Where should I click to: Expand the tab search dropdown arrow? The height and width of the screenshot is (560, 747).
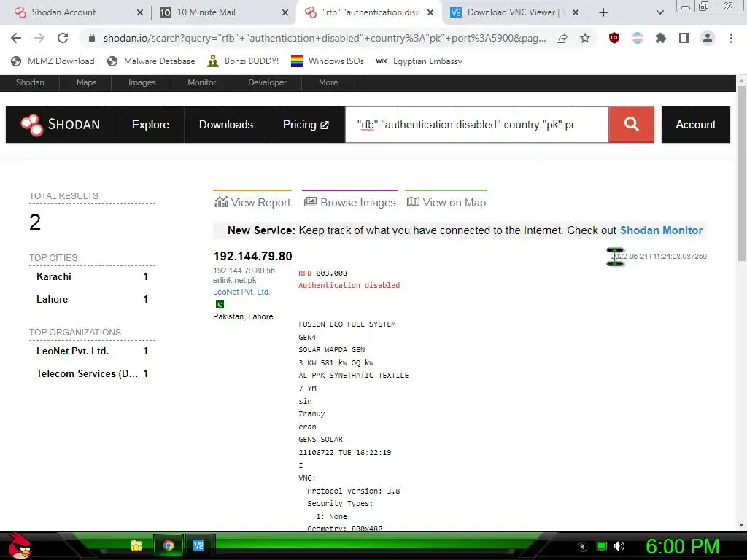click(x=659, y=12)
